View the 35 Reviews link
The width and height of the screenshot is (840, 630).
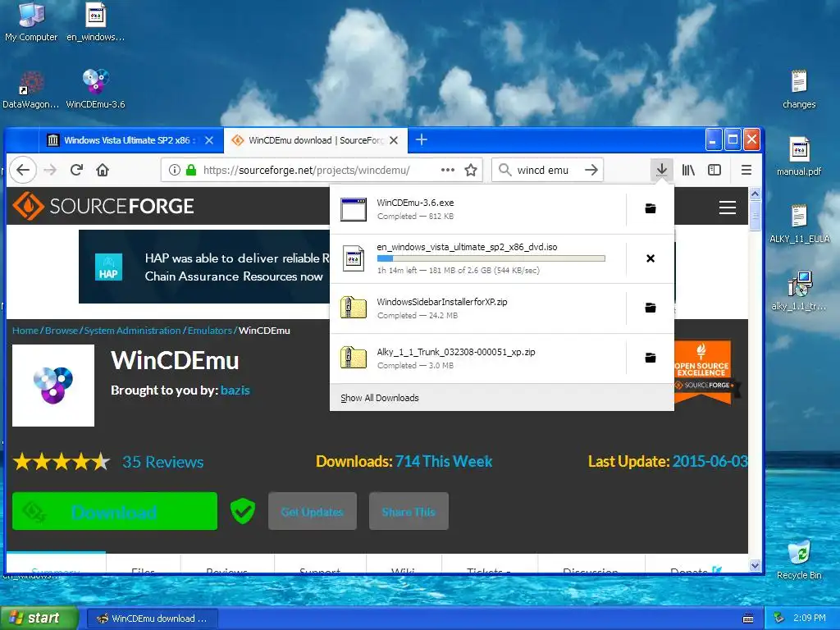(x=163, y=462)
